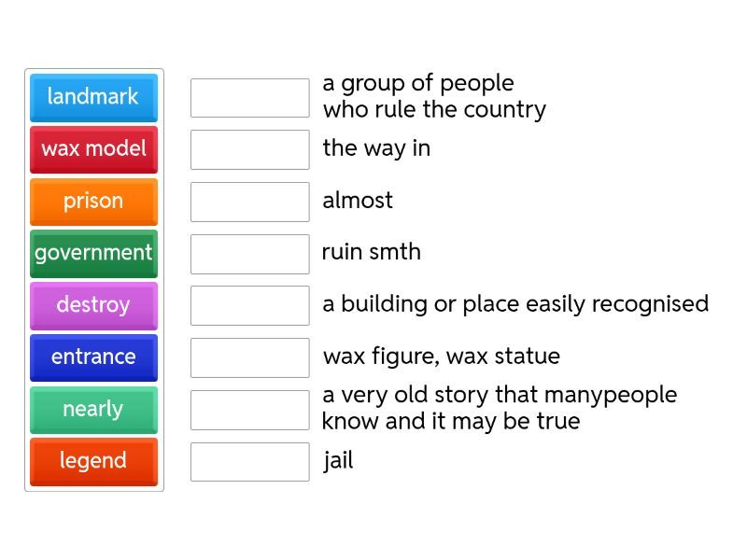Click answer box for 'a very old story' definition

249,410
